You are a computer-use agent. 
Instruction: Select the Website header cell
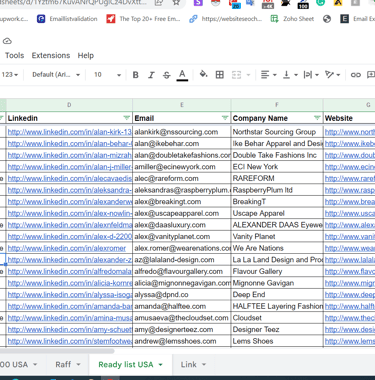click(349, 118)
